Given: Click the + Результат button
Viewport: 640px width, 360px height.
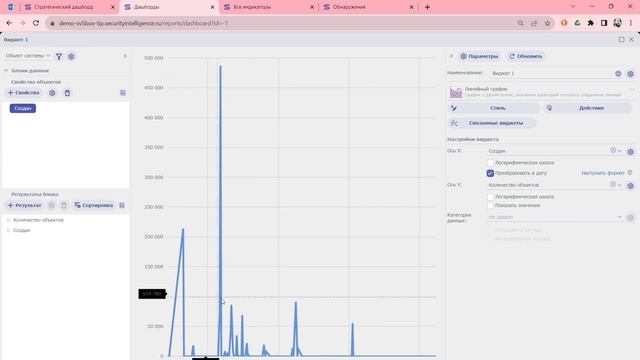Looking at the screenshot, I should 24,205.
